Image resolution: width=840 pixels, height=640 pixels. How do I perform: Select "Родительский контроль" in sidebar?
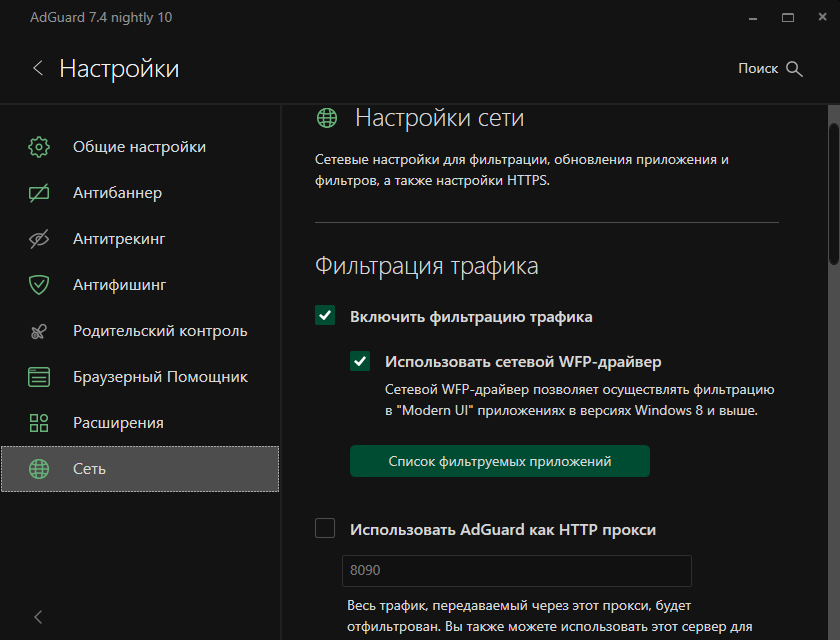tap(160, 331)
